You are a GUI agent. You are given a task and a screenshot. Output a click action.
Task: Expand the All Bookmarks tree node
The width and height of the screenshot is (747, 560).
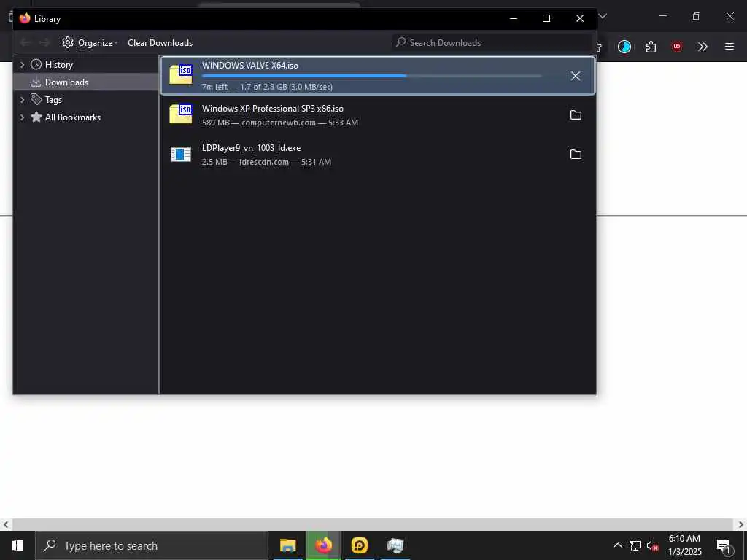coord(22,117)
